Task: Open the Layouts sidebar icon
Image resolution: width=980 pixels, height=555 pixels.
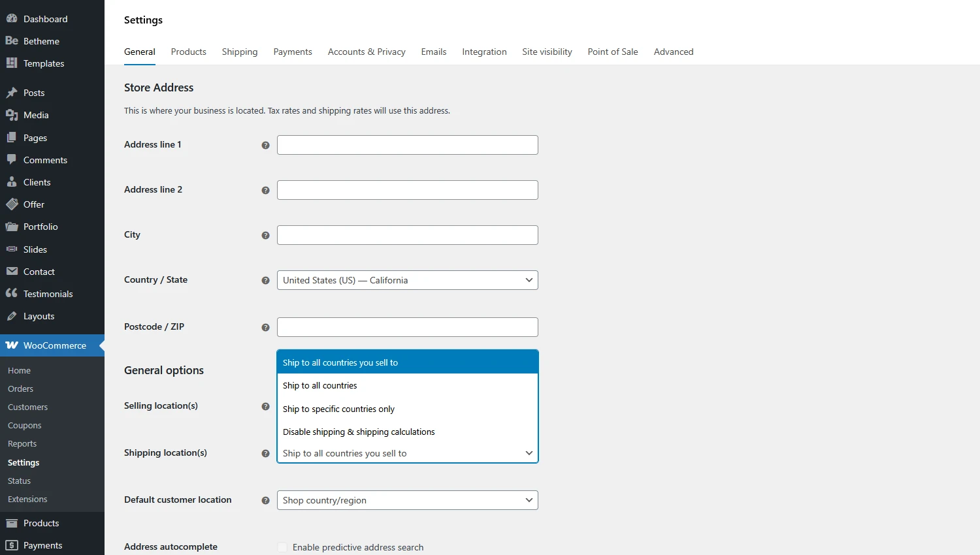Action: pyautogui.click(x=13, y=316)
